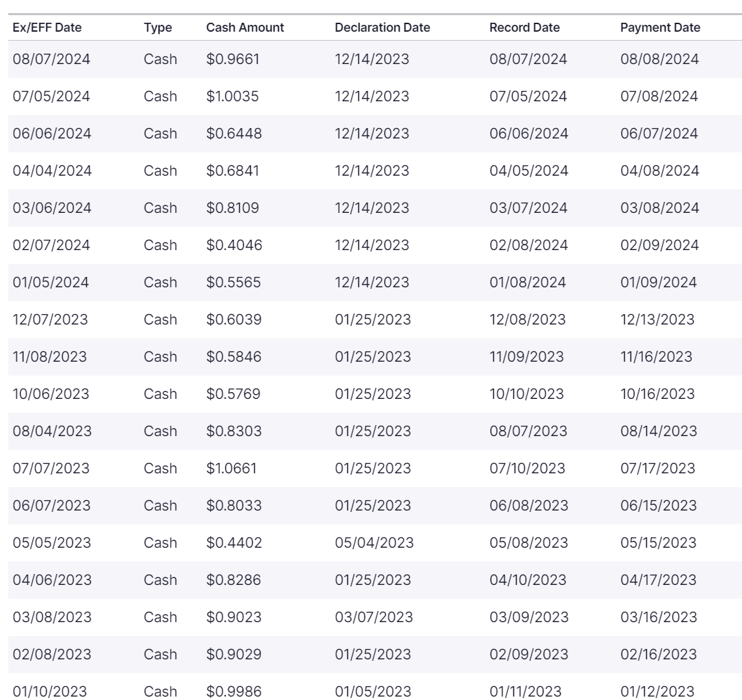Screen dimensions: 742x700
Task: Click payment date 01/12/2023
Action: click(x=657, y=692)
